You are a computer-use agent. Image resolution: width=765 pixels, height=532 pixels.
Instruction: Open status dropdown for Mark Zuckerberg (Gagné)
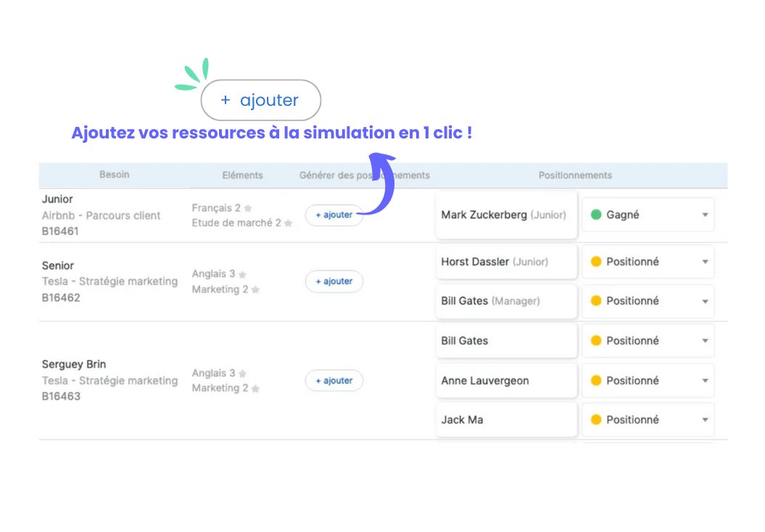coord(648,215)
